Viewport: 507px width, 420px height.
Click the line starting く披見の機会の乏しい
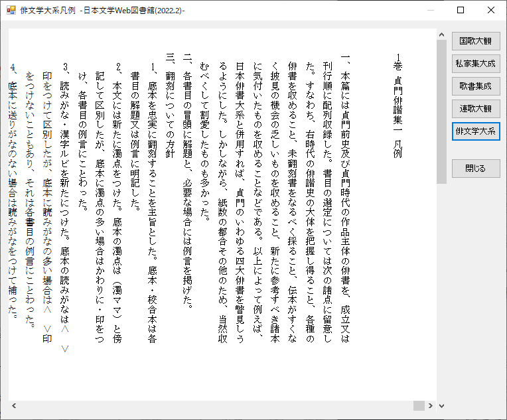point(275,202)
